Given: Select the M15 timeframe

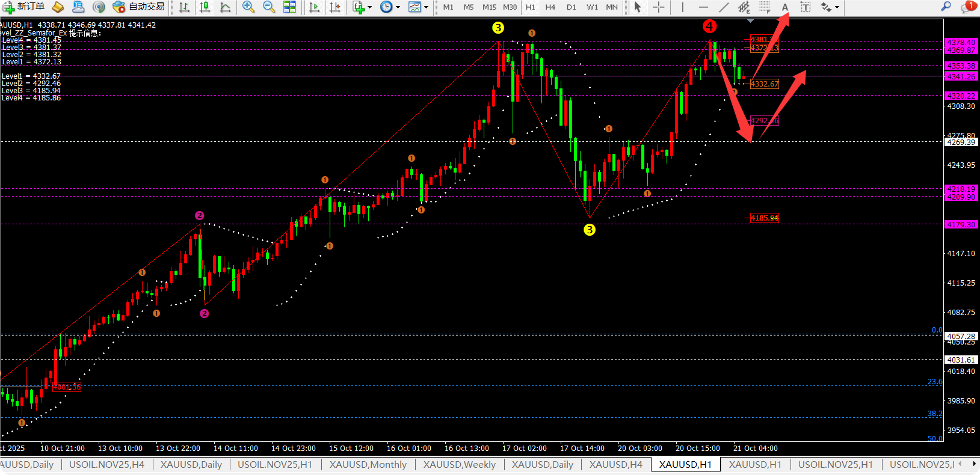Looking at the screenshot, I should click(489, 7).
